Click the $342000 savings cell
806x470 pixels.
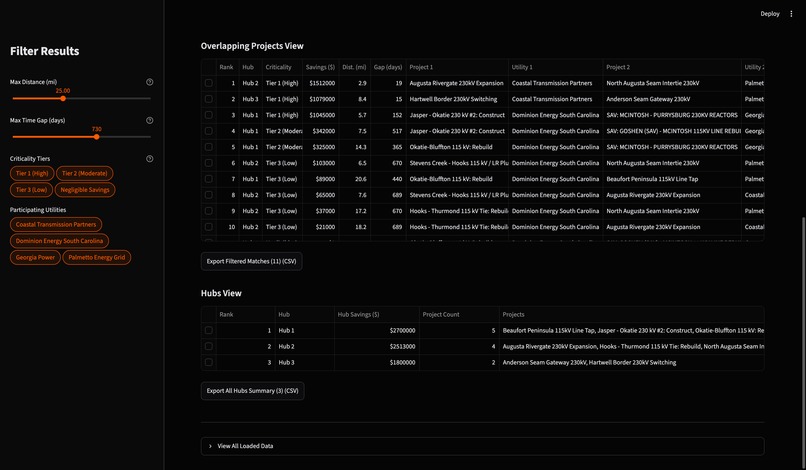[320, 131]
